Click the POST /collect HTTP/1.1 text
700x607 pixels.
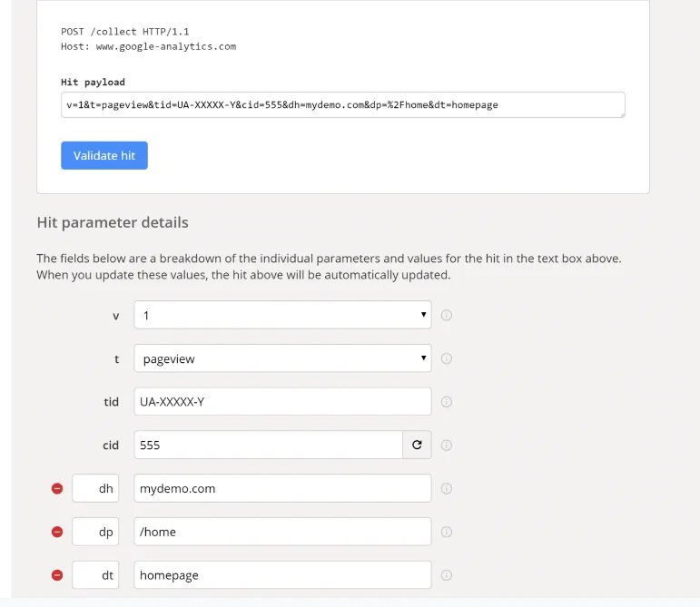click(x=125, y=32)
